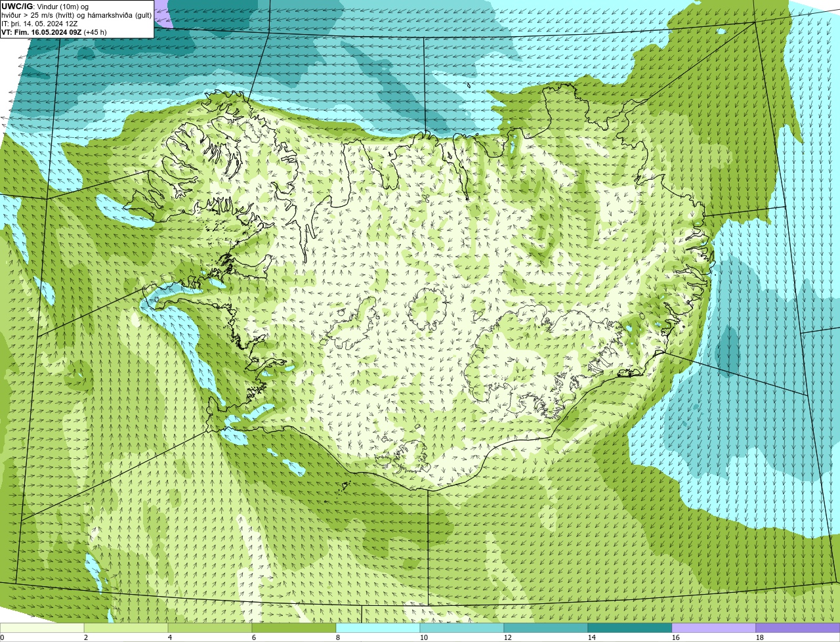Click the legend scale label "10"
840x642 pixels.
click(x=424, y=637)
